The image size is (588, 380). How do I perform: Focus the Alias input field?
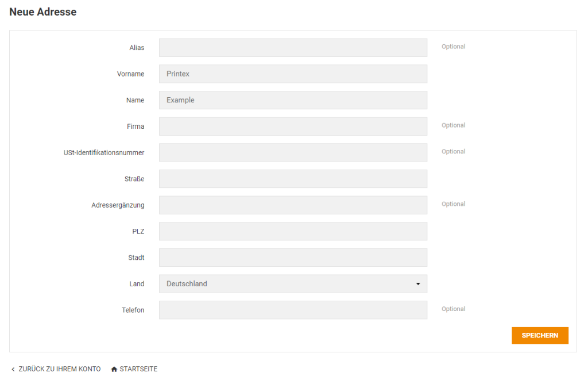pyautogui.click(x=293, y=48)
